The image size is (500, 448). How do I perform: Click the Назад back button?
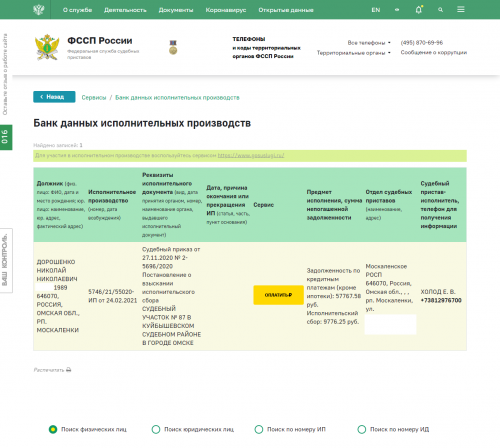tap(54, 97)
